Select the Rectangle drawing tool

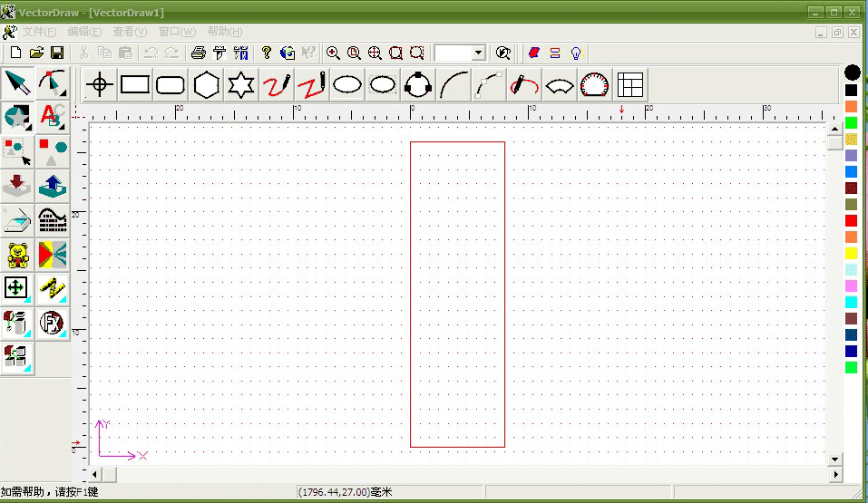coord(134,84)
